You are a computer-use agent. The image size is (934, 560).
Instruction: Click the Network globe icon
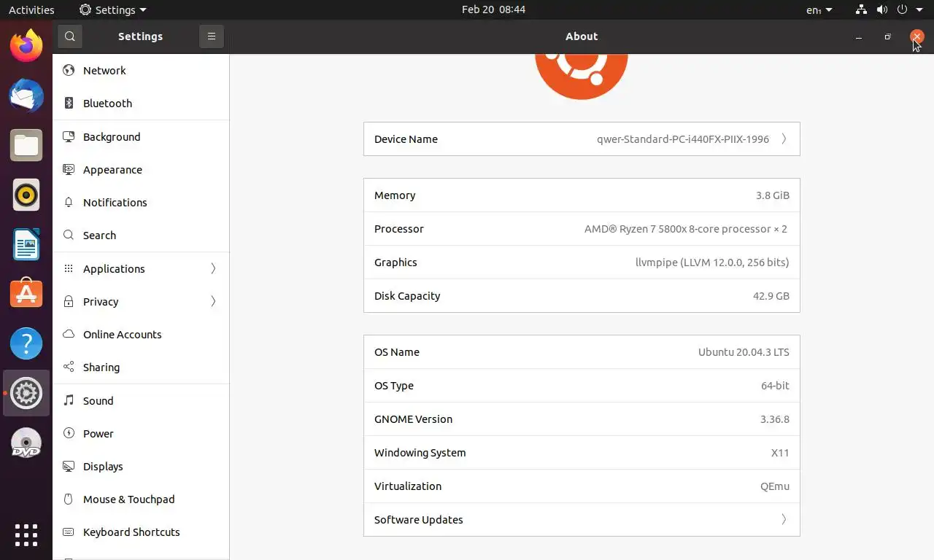[x=69, y=71]
